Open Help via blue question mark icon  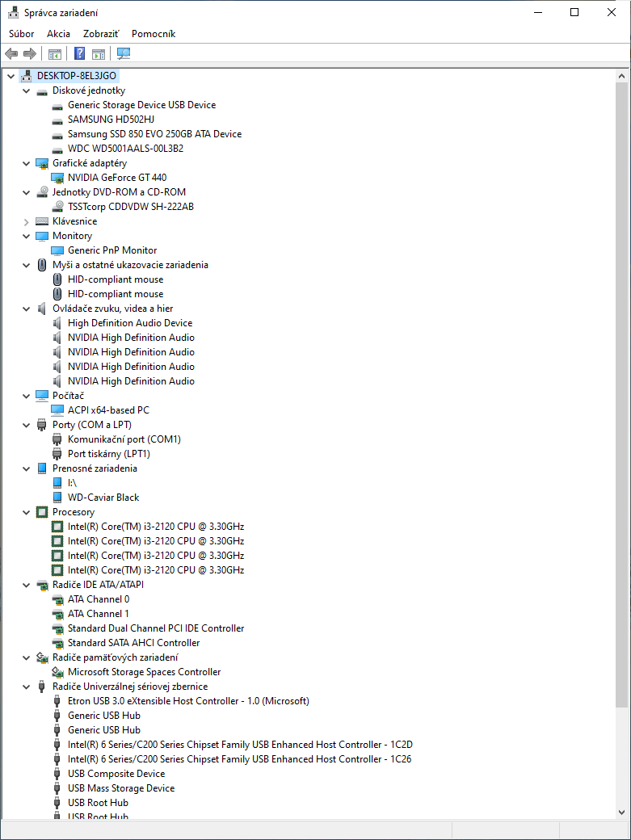[x=79, y=53]
